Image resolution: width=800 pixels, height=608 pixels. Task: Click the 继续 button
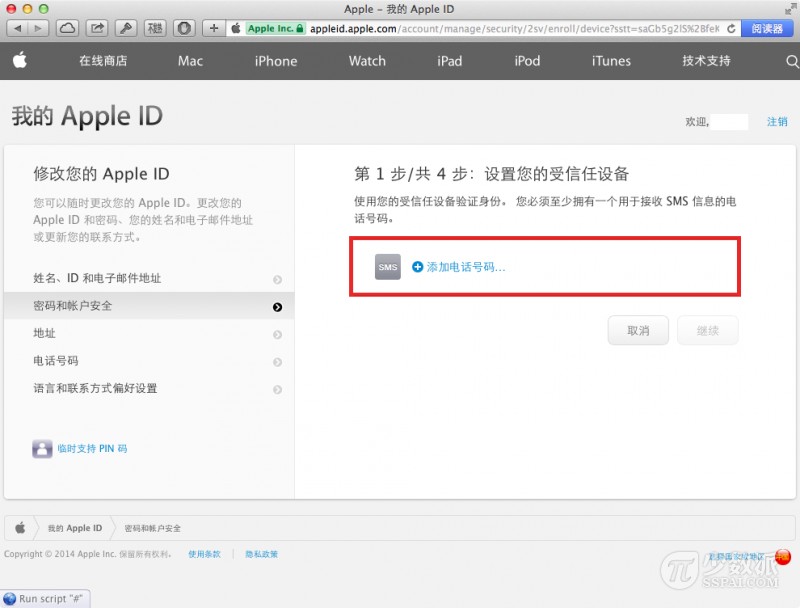click(x=708, y=331)
